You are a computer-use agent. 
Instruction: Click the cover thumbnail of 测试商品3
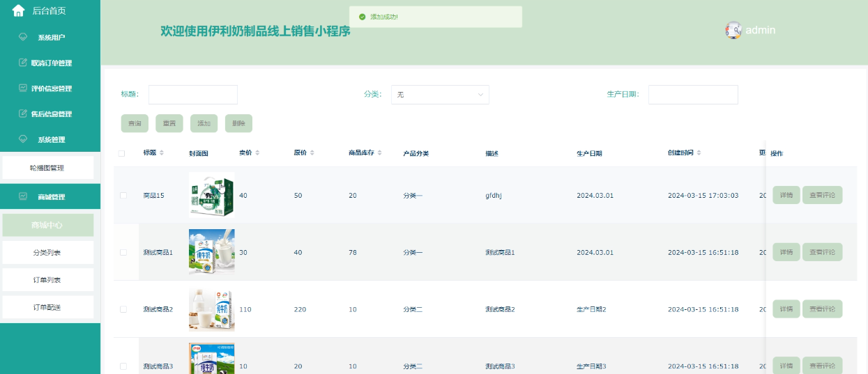click(x=212, y=359)
